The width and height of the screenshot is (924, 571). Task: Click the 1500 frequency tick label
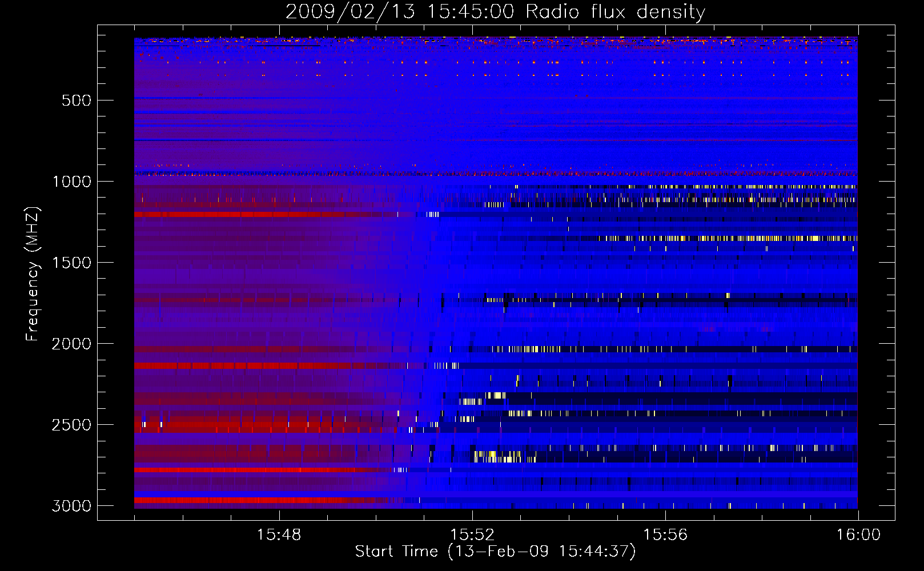click(x=71, y=263)
